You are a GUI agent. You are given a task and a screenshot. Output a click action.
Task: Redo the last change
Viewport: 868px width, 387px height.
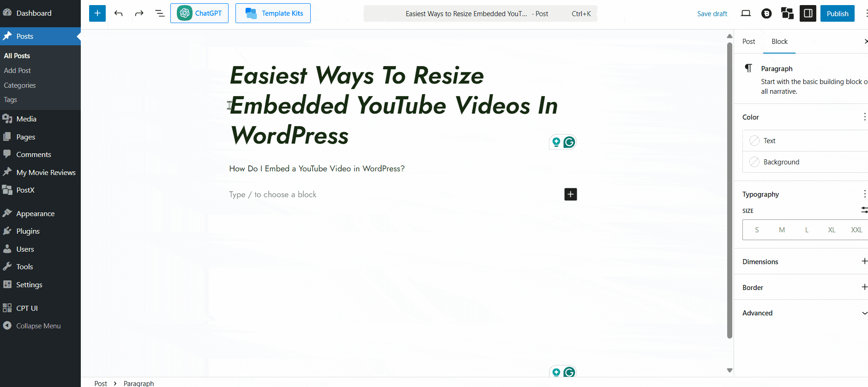click(139, 13)
